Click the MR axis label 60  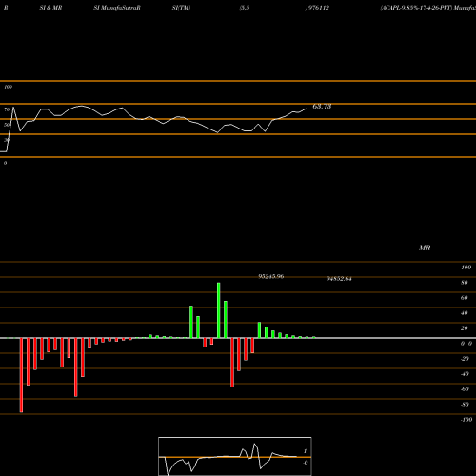click(465, 298)
